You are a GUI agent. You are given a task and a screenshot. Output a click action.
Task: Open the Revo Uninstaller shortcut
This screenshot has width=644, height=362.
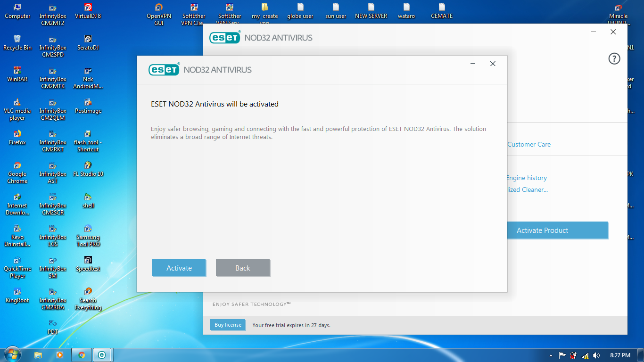tap(17, 236)
